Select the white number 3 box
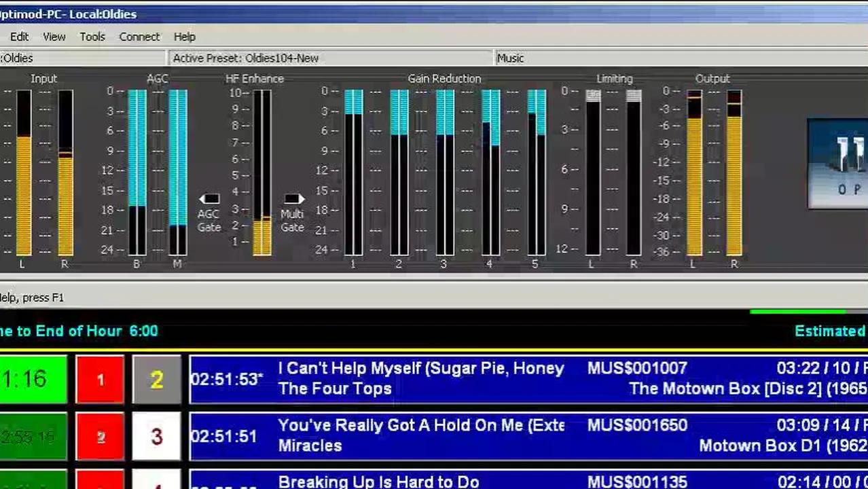The image size is (868, 489). click(156, 437)
